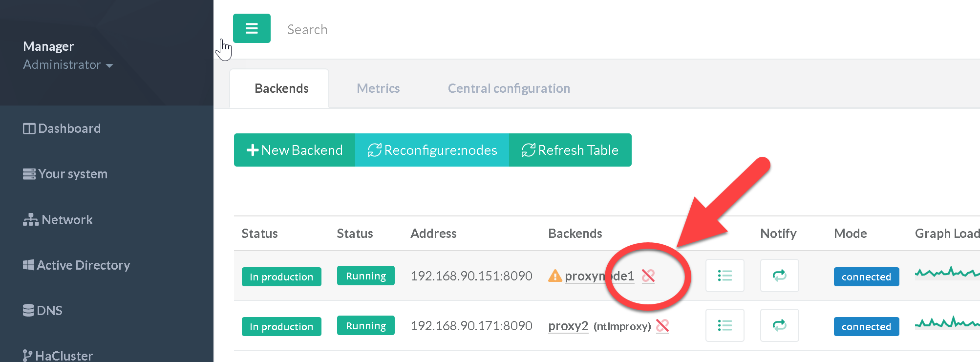
Task: Expand the Administrator dropdown
Action: (x=68, y=65)
